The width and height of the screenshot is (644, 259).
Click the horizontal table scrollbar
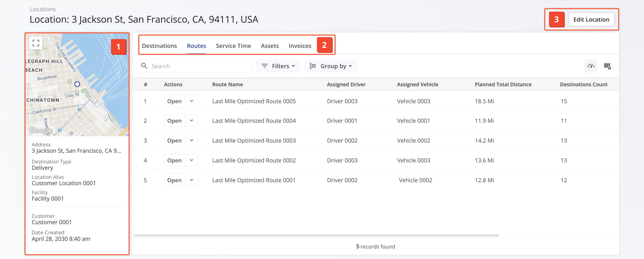[x=316, y=235]
